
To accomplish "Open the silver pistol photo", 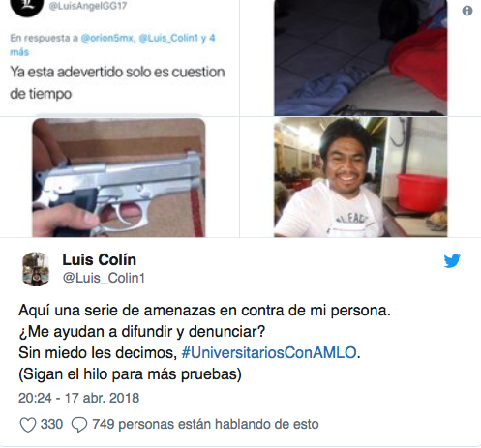I will click(119, 178).
